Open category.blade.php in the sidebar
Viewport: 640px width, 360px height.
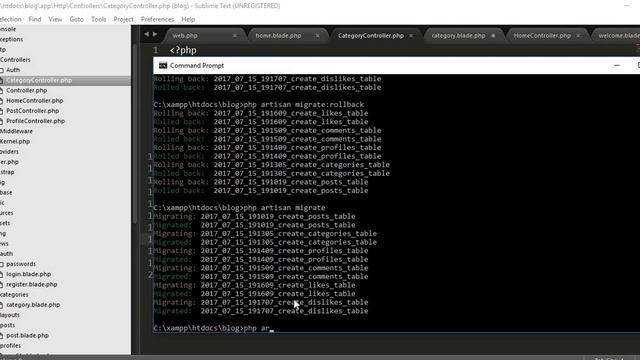[33, 304]
